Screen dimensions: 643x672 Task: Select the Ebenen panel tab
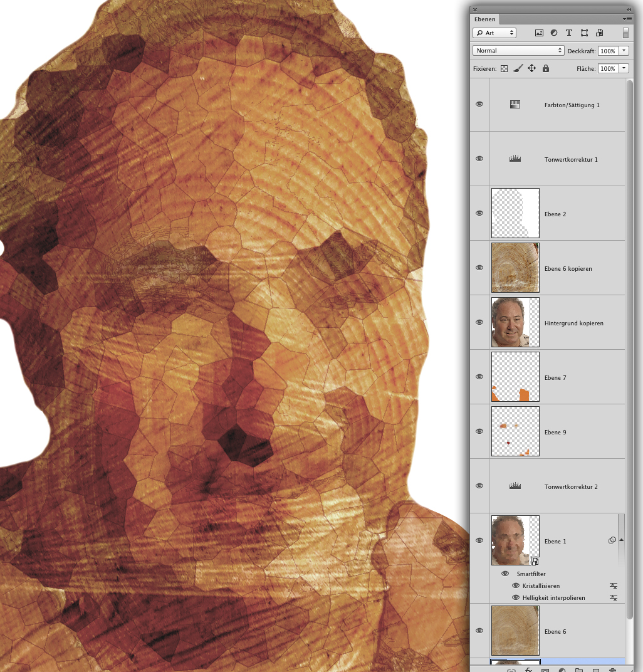coord(485,19)
